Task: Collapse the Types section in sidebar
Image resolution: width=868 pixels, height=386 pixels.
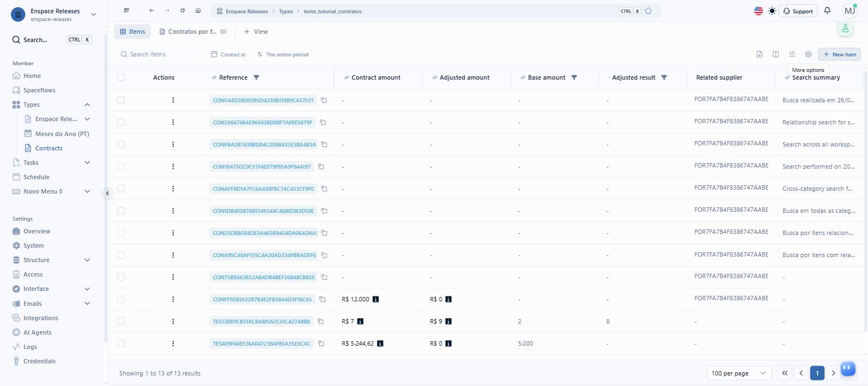Action: click(87, 105)
